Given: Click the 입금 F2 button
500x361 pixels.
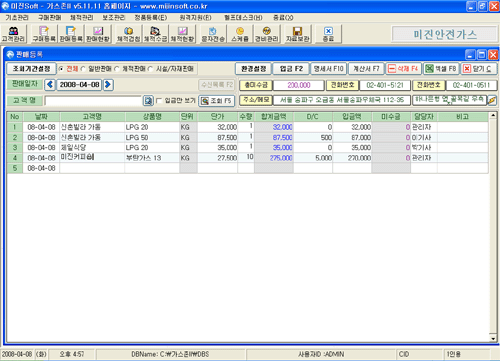Looking at the screenshot, I should click(x=291, y=69).
